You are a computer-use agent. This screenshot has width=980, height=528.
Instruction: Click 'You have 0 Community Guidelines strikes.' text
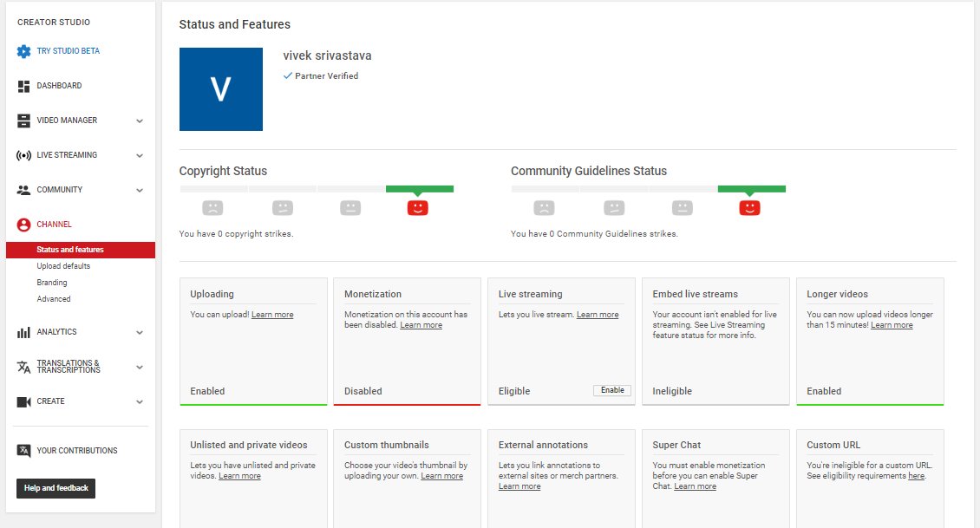[x=594, y=234]
